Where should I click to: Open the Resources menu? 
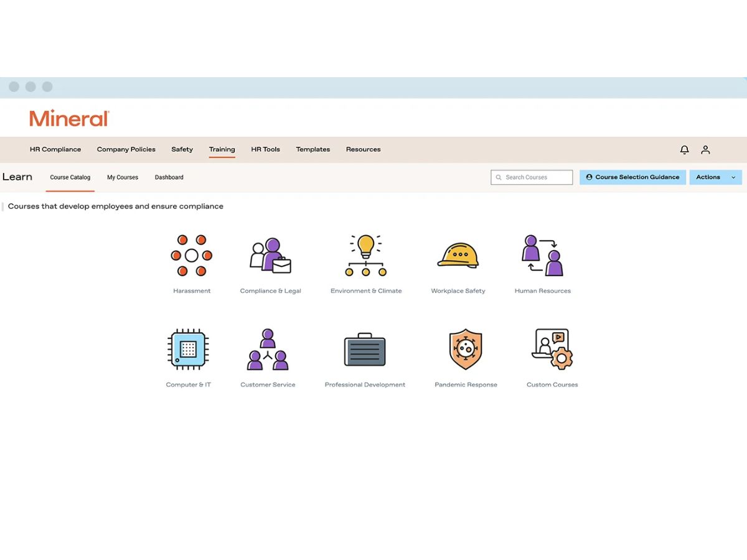[364, 149]
